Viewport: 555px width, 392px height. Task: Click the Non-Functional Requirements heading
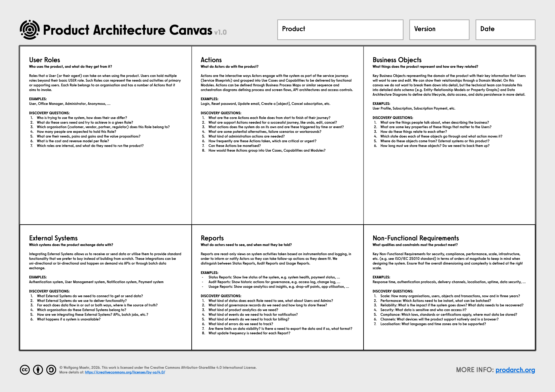416,238
